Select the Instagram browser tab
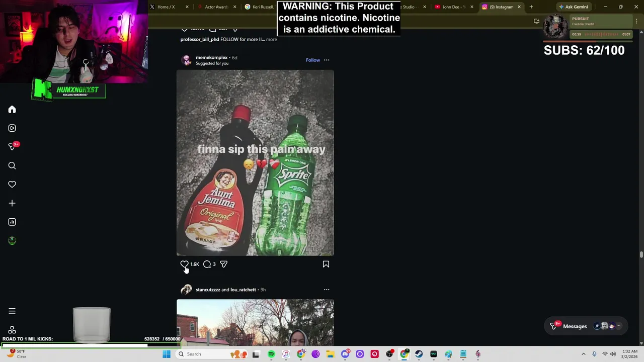This screenshot has height=362, width=644. 501,7
